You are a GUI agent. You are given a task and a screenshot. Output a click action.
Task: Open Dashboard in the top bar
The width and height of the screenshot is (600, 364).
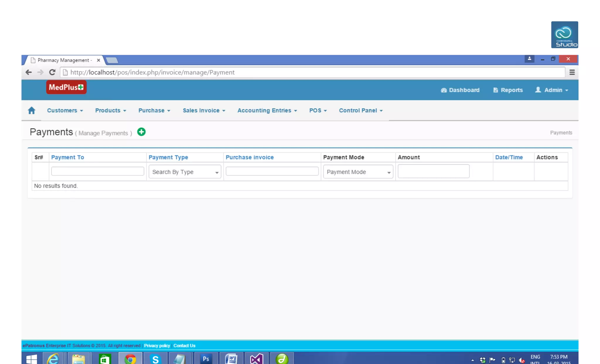pos(460,90)
